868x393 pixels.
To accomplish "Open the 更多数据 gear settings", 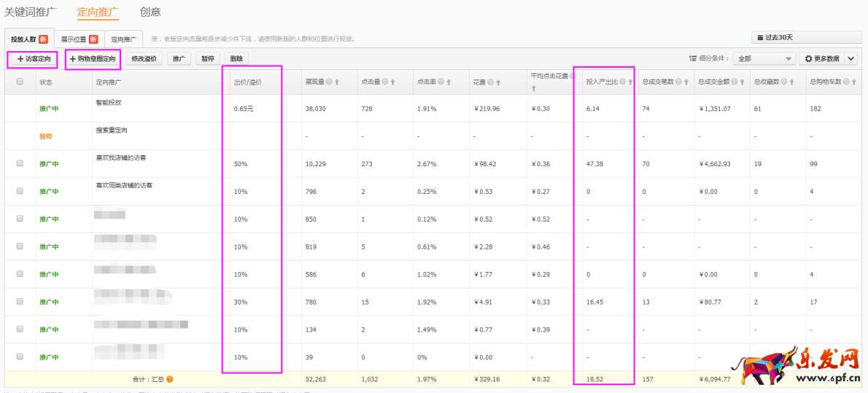I will [x=821, y=58].
